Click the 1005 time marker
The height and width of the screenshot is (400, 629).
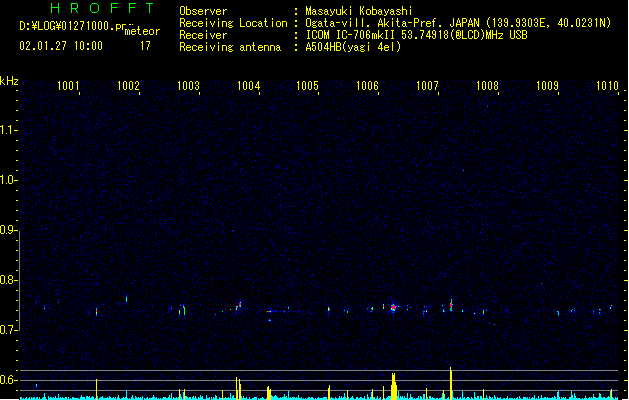[307, 85]
